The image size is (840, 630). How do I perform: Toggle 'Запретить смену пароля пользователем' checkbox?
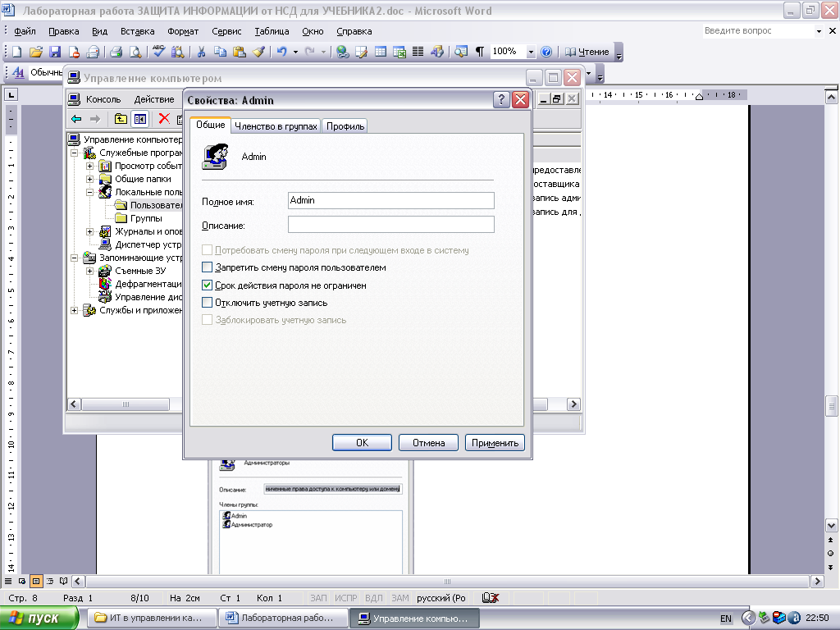tap(208, 267)
